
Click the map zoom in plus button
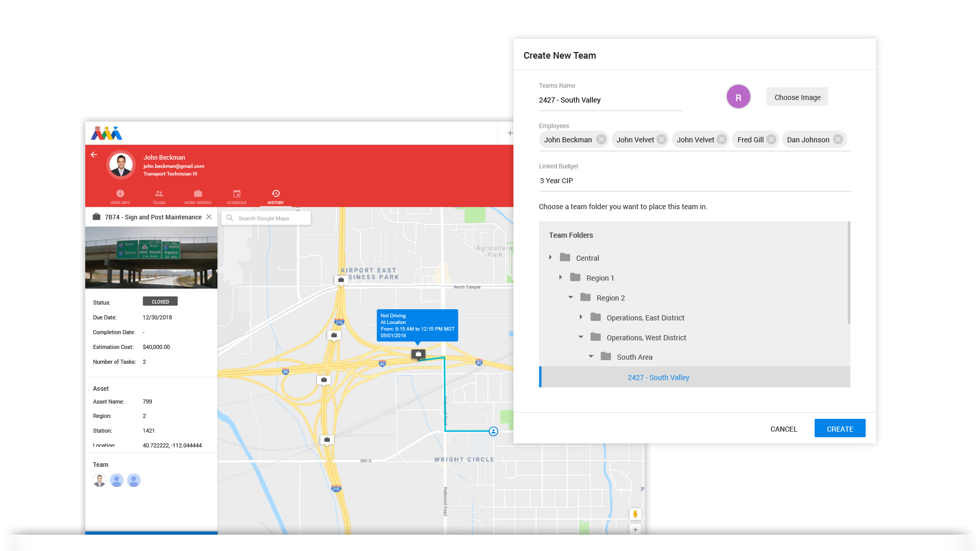tap(635, 530)
